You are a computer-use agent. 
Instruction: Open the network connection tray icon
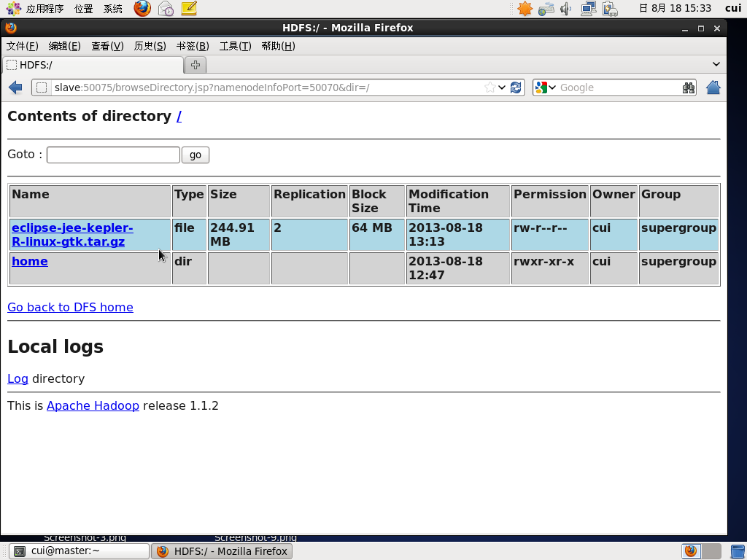pos(589,9)
